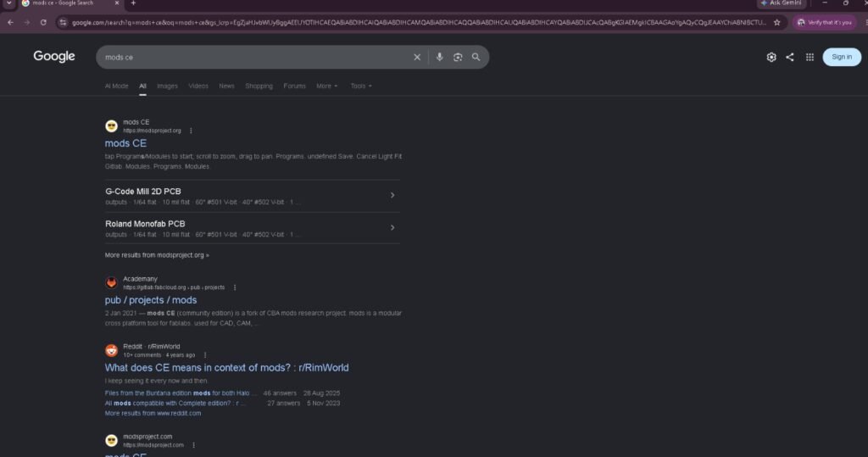Switch to Images tab
Viewport: 868px width, 457px height.
[167, 86]
